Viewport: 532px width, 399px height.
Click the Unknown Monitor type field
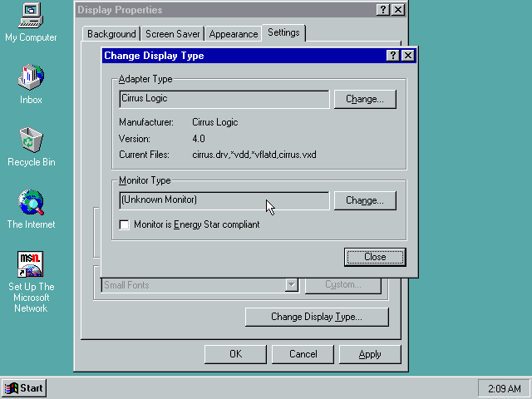[224, 200]
